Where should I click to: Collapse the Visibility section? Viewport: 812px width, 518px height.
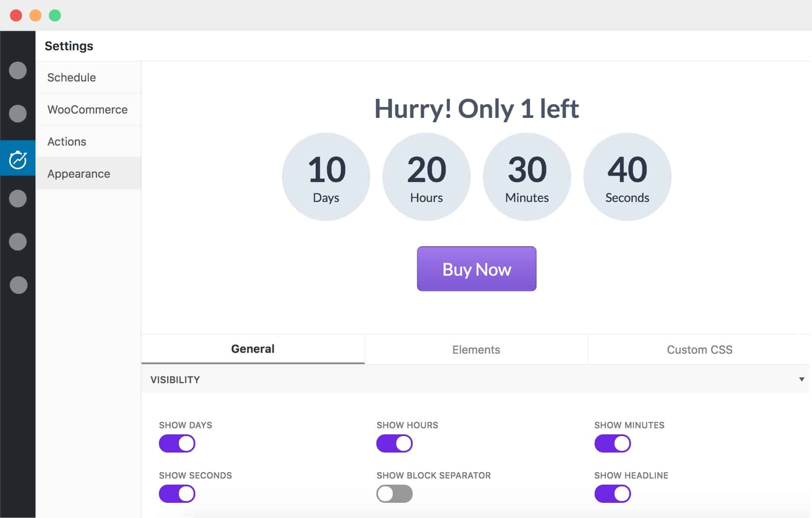pos(800,378)
